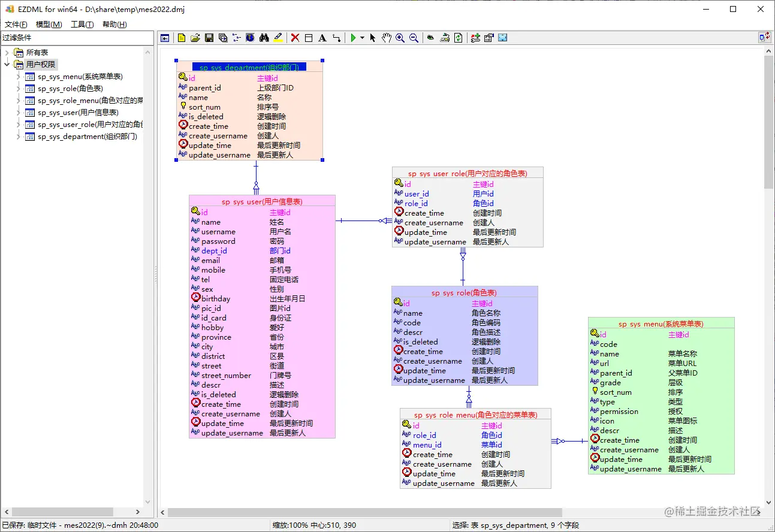
Task: Select the arrow pointer tool
Action: coord(373,38)
